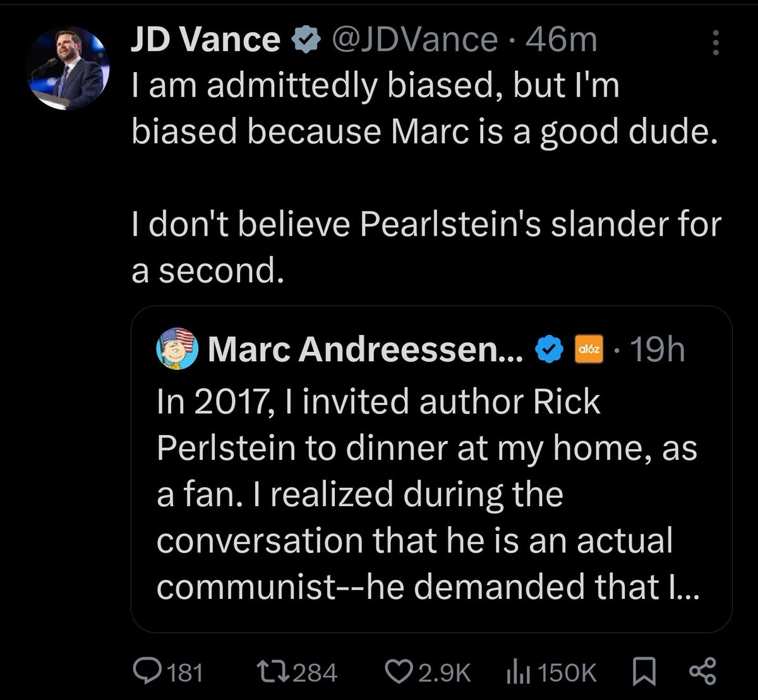
Task: Click JD Vance's verified checkmark badge
Action: (305, 41)
